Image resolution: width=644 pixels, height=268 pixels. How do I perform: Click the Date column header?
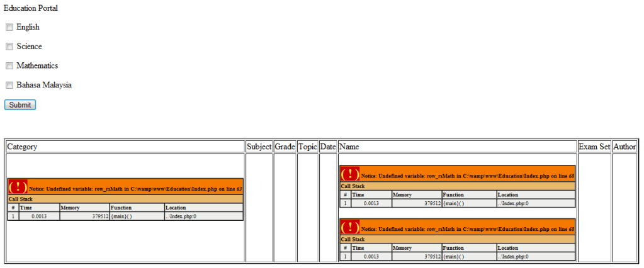tap(328, 147)
